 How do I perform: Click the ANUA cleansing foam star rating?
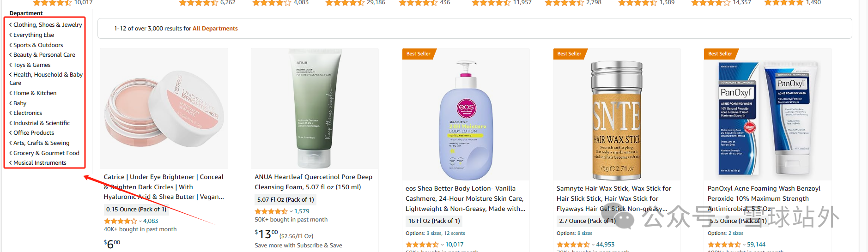point(271,211)
